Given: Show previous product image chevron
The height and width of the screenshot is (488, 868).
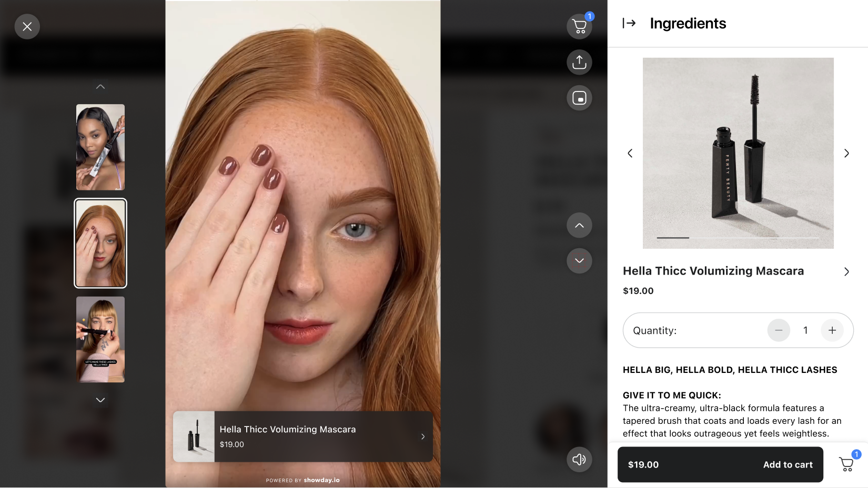Looking at the screenshot, I should 630,153.
